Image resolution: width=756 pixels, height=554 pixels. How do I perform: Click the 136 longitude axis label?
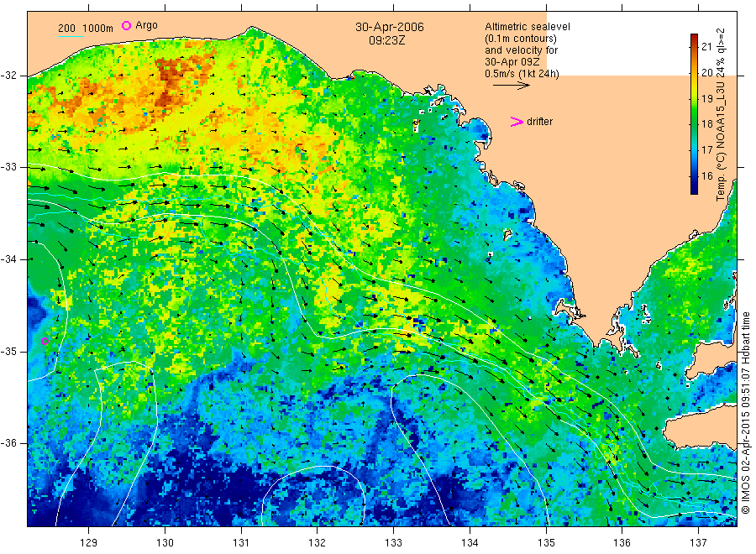tap(622, 543)
